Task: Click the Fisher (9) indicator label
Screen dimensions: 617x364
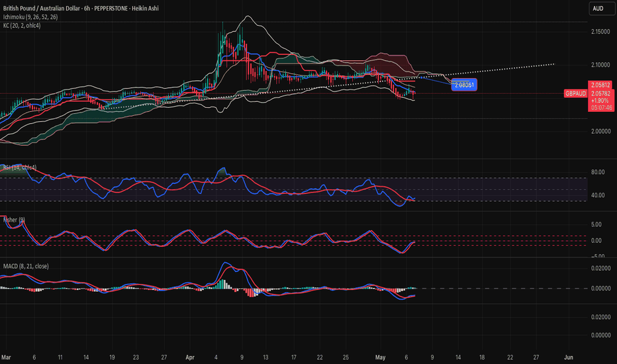Action: 14,220
